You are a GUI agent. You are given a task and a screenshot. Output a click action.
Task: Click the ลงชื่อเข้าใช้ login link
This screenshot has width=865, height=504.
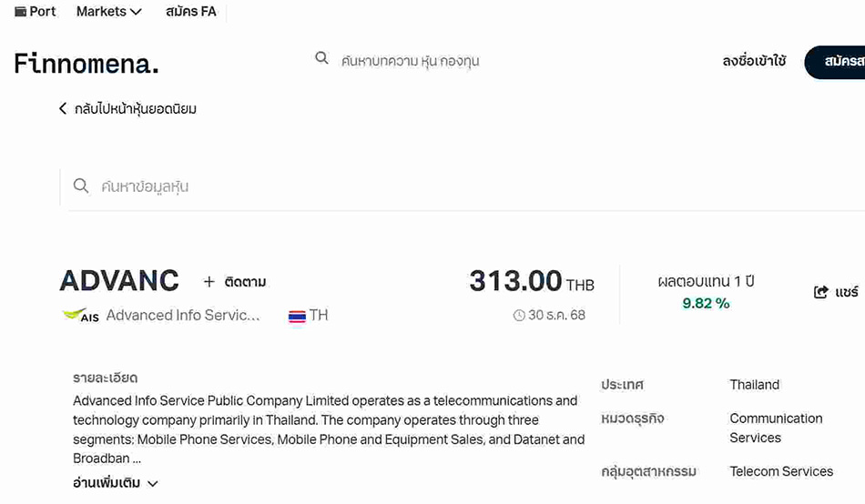tap(754, 62)
